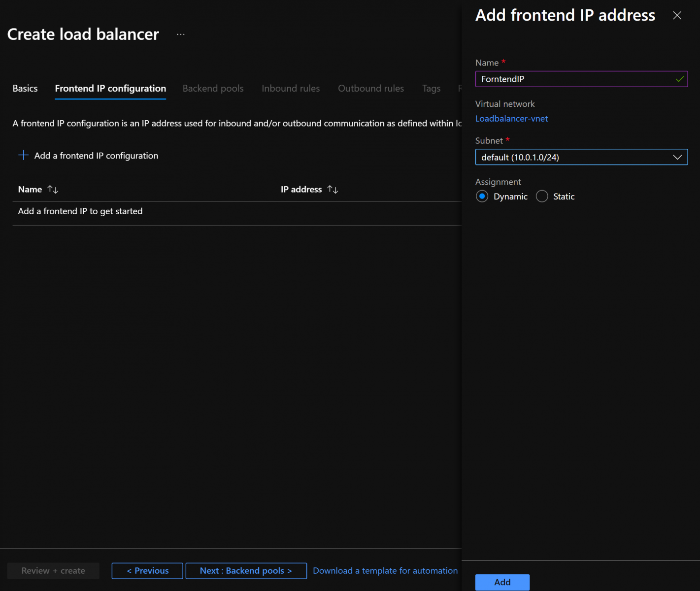
Task: Select the Dynamic assignment radio button
Action: click(482, 197)
